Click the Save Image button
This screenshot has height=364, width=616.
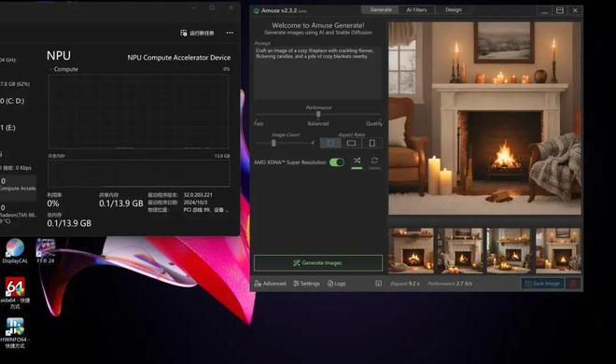(x=542, y=284)
